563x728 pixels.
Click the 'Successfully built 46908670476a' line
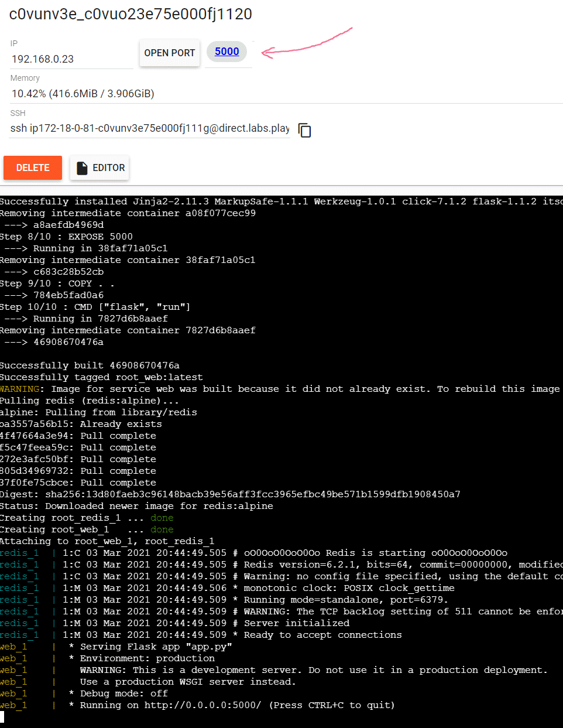[x=90, y=365]
